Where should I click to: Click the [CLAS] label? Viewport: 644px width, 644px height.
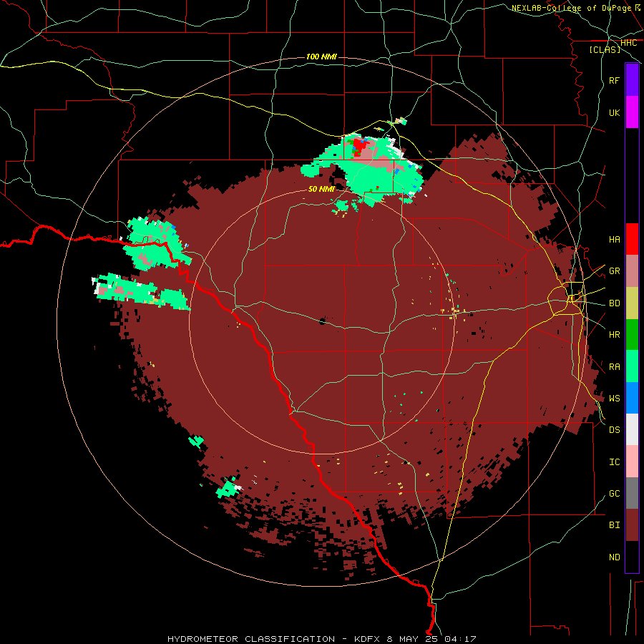[605, 49]
